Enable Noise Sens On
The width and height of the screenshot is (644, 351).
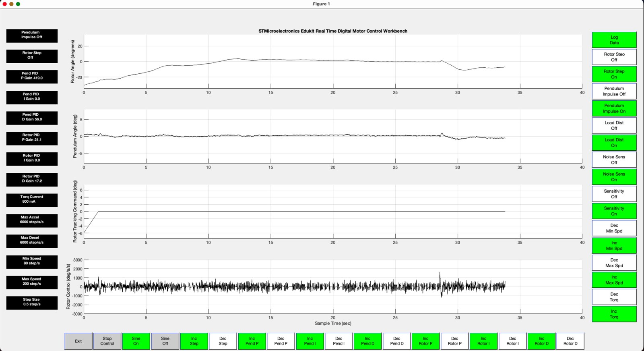(x=614, y=177)
